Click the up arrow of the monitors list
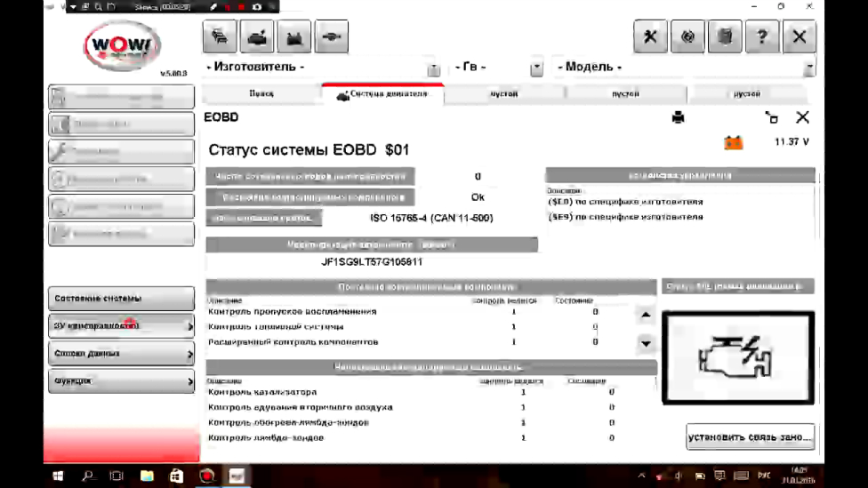This screenshot has width=868, height=488. point(646,315)
